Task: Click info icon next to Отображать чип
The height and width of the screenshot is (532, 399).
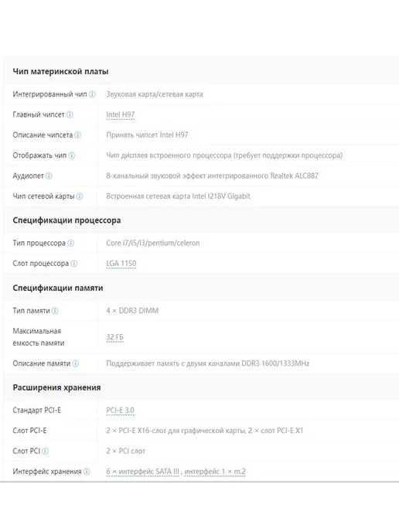Action: [x=72, y=155]
